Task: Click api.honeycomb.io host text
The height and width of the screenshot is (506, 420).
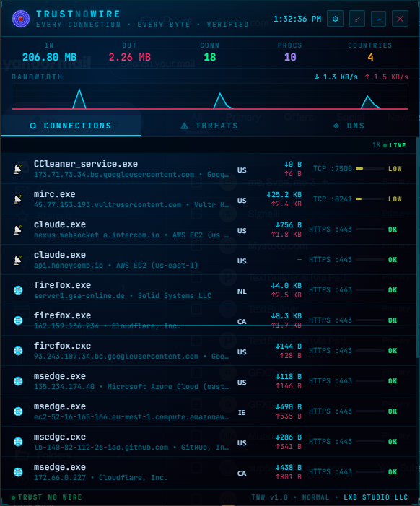Action: pos(69,265)
